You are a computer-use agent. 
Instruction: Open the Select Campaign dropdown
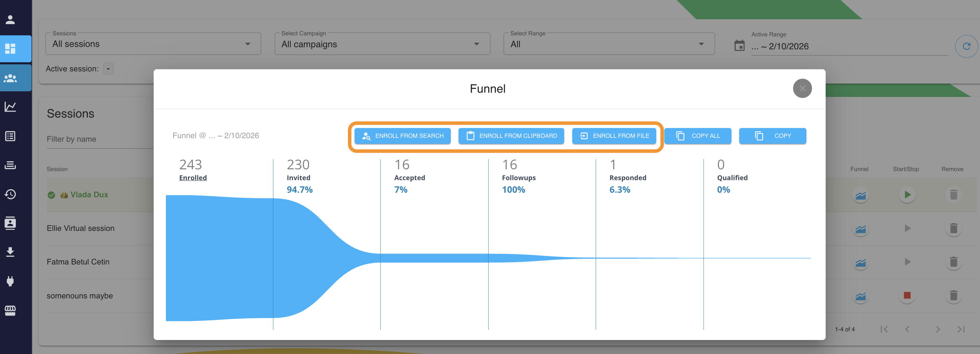382,44
